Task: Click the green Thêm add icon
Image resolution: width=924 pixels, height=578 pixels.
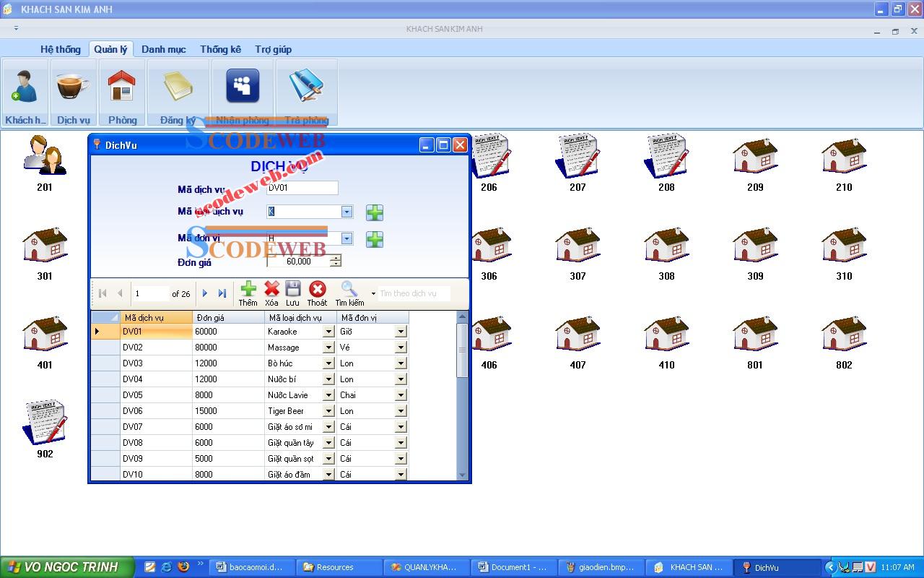Action: pyautogui.click(x=248, y=290)
